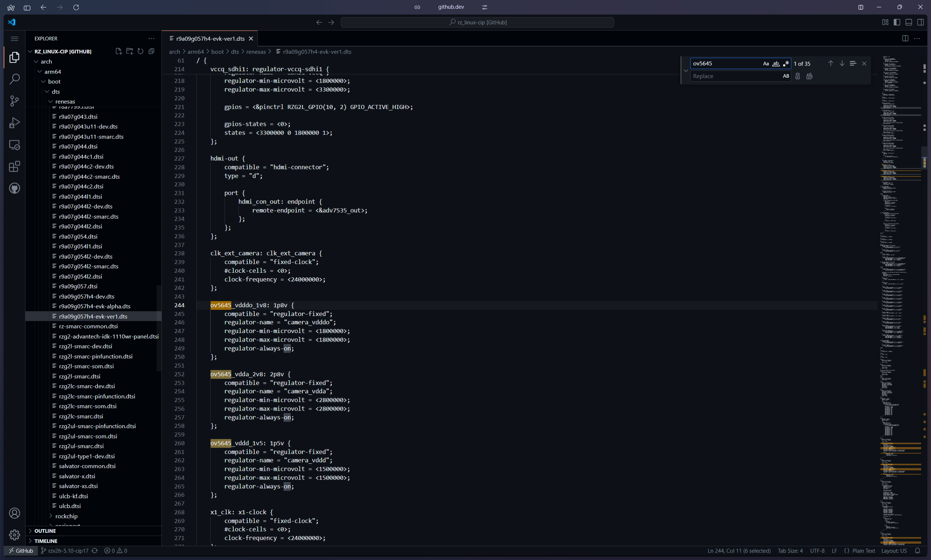This screenshot has height=560, width=931.
Task: Split the editor to the right
Action: point(905,39)
